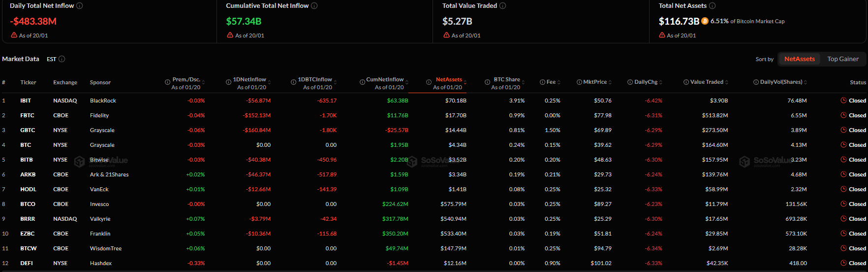This screenshot has height=272, width=868.
Task: Click clock status icon in IBIT row
Action: click(x=843, y=101)
